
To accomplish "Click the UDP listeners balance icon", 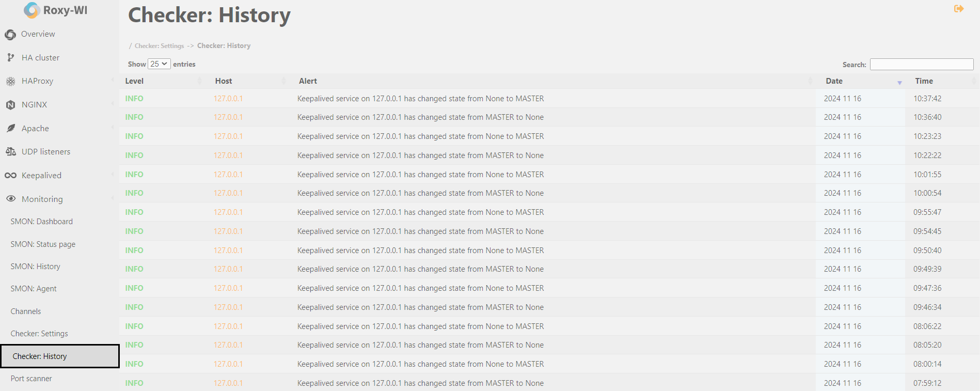I will pos(10,152).
